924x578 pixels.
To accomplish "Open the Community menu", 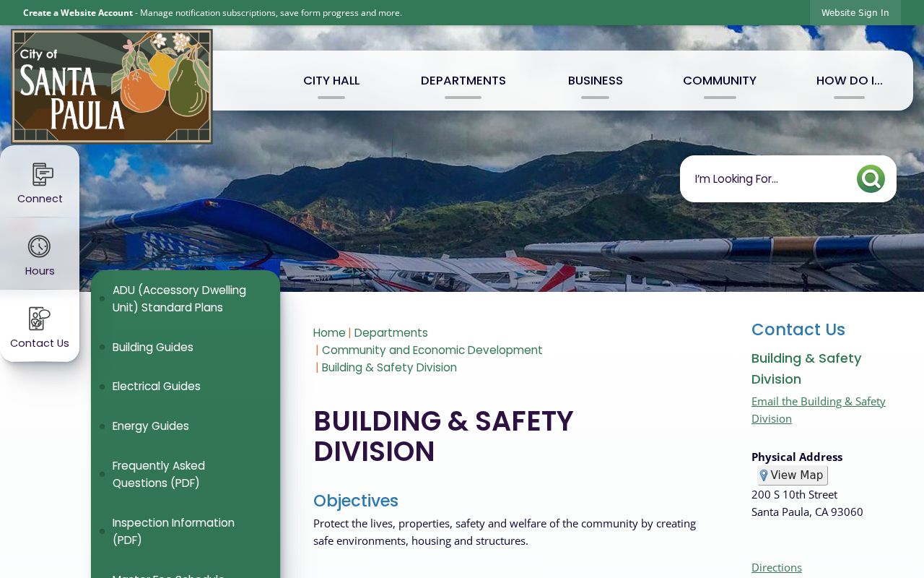I will (720, 81).
